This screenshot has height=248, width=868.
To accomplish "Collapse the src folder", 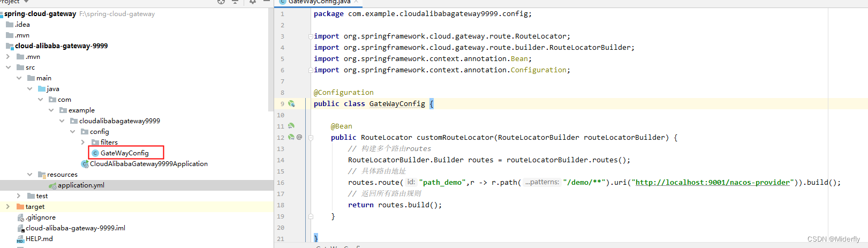I will click(8, 67).
